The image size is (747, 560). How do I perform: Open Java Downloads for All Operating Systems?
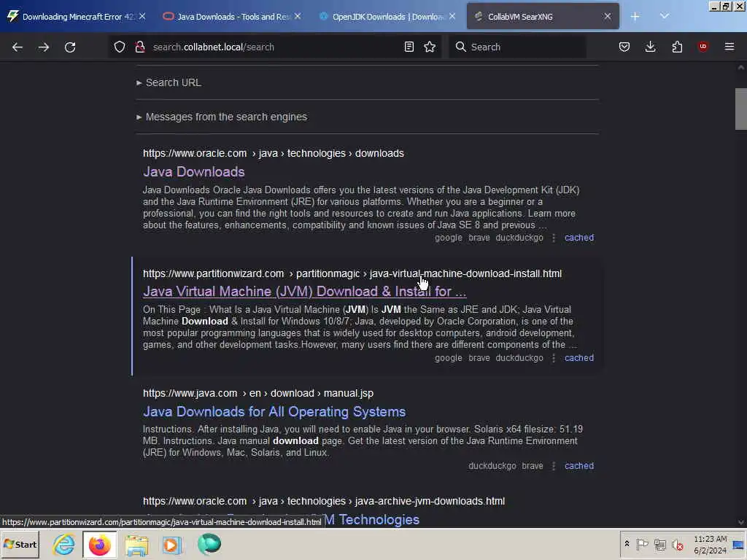pyautogui.click(x=274, y=411)
